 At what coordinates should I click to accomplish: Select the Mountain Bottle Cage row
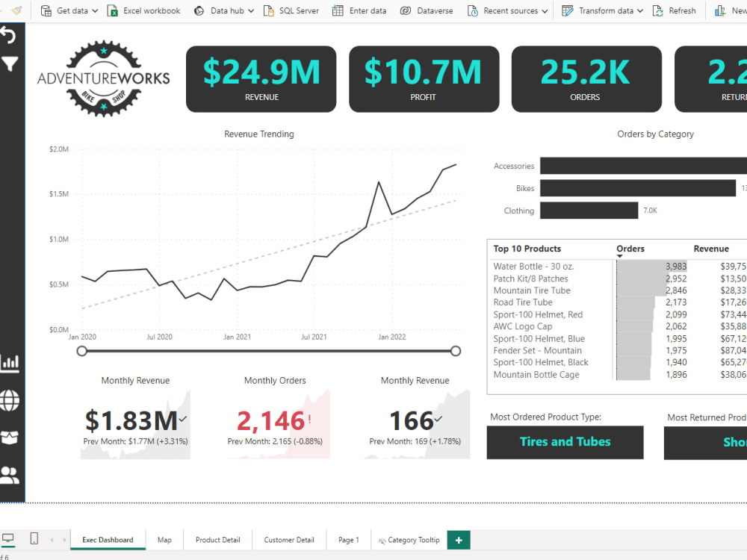(x=619, y=375)
